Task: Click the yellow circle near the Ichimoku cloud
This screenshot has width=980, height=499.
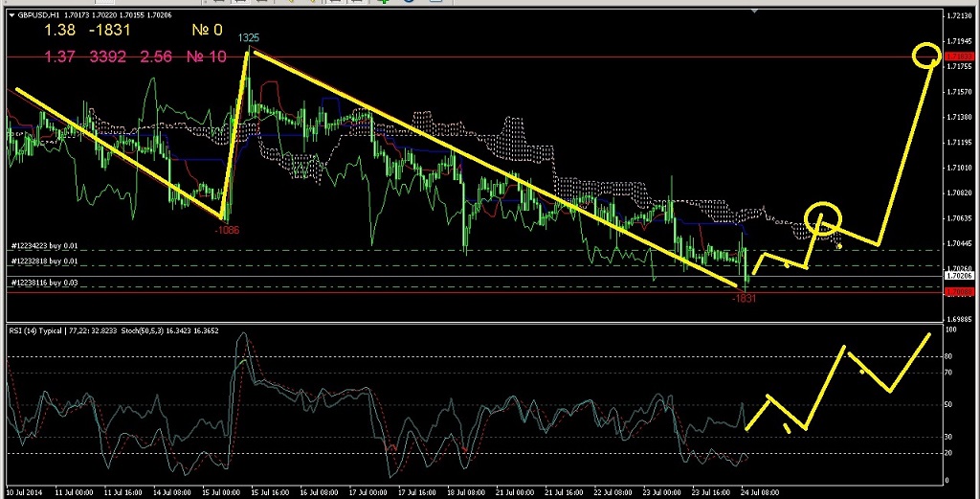Action: [x=822, y=218]
